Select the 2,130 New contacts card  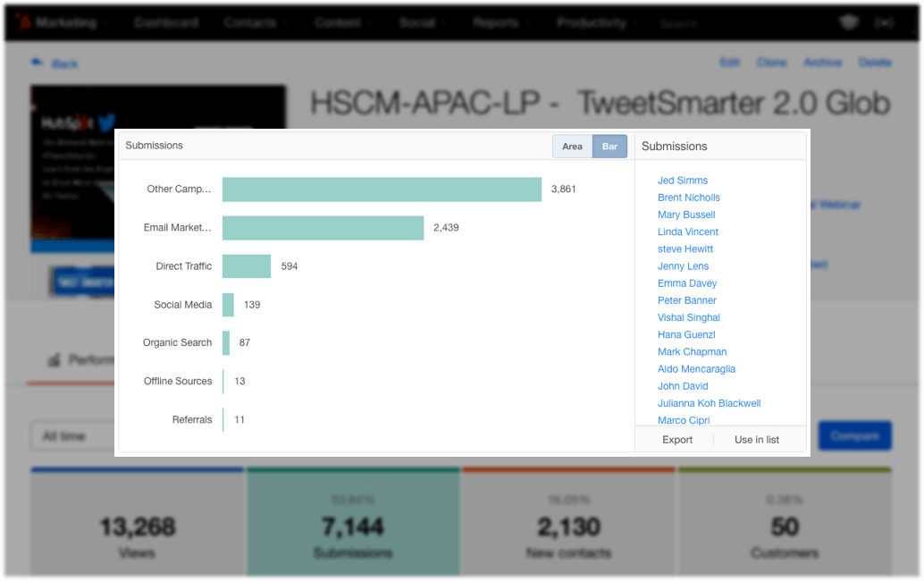[x=568, y=522]
